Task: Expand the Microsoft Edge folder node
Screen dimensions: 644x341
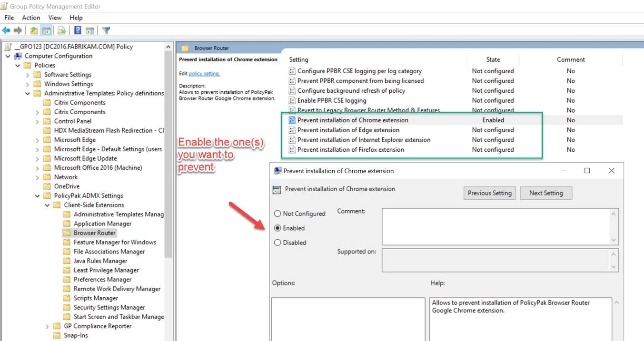Action: pos(38,140)
